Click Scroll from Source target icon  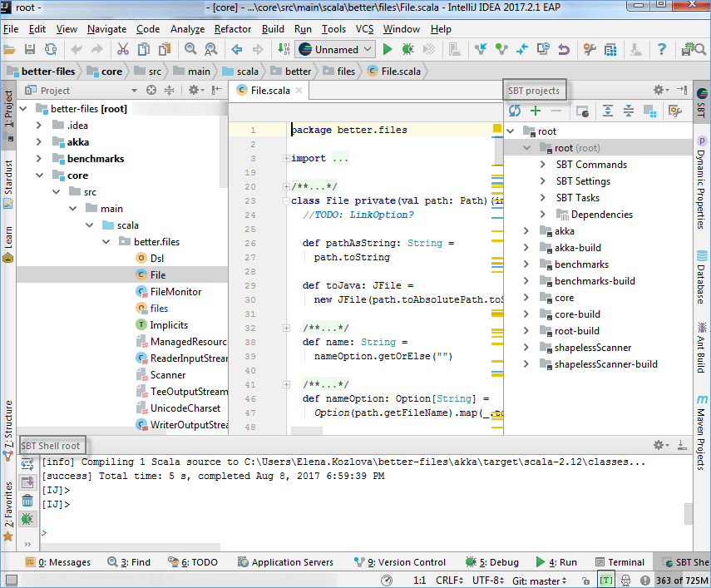click(151, 90)
